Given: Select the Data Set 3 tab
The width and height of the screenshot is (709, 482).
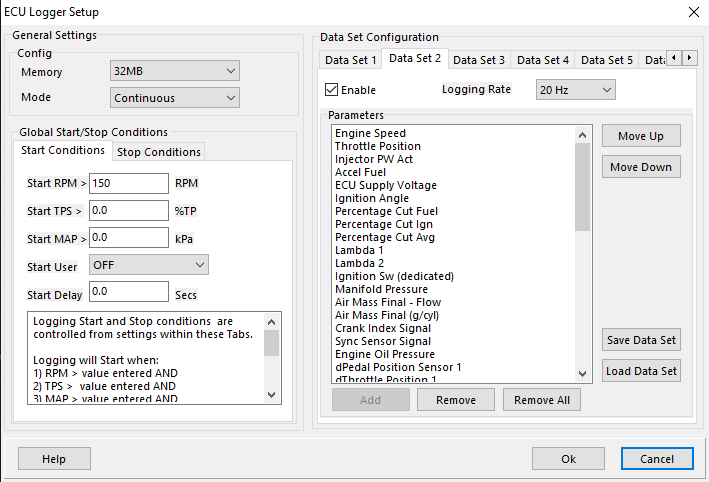Looking at the screenshot, I should pyautogui.click(x=479, y=60).
